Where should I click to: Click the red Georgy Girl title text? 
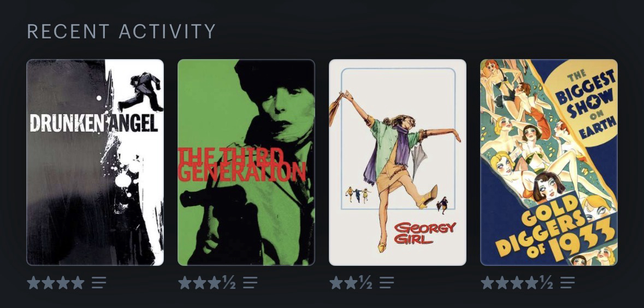click(x=424, y=233)
